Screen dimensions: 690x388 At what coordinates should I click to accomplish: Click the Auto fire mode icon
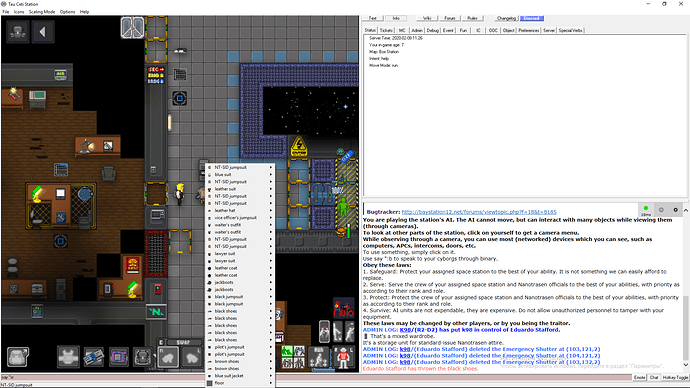pyautogui.click(x=344, y=309)
